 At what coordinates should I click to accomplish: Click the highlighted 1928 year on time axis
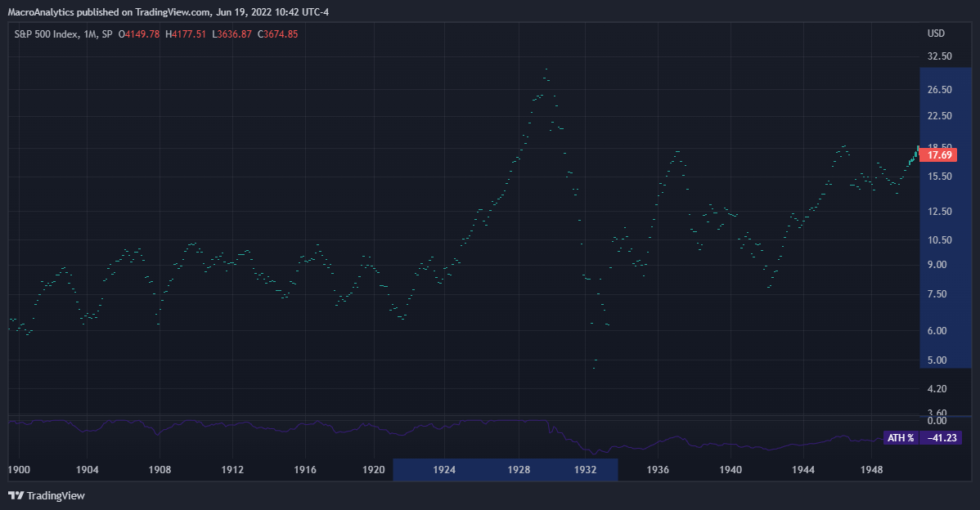pyautogui.click(x=519, y=469)
